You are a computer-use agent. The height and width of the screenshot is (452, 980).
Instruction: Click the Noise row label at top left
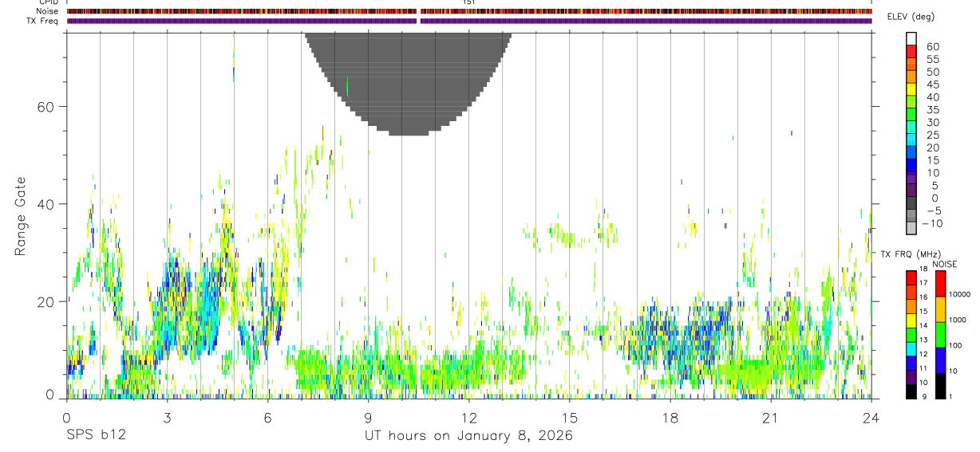click(48, 11)
